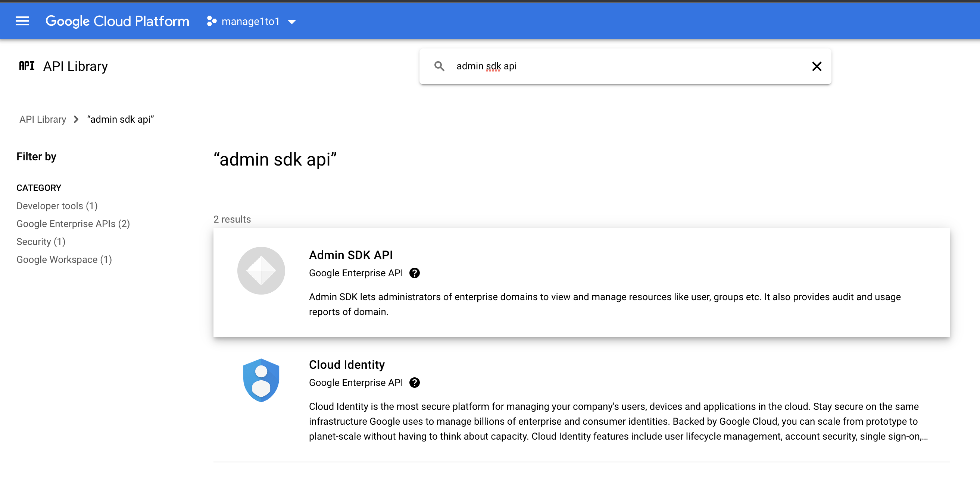The width and height of the screenshot is (980, 481).
Task: Filter by Security category
Action: [41, 242]
